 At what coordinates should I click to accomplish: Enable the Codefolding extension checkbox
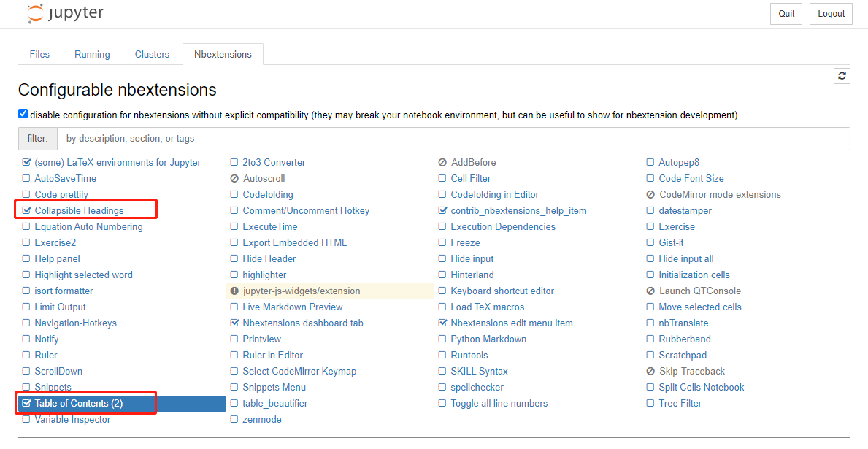pos(234,195)
